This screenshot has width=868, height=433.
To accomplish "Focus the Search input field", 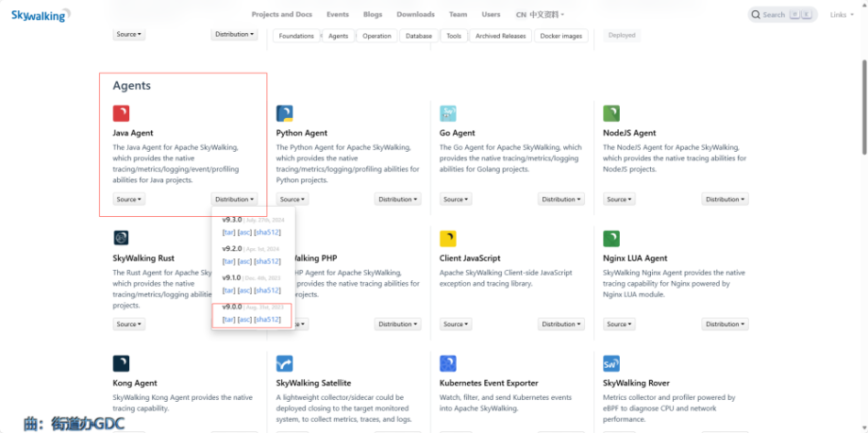I will click(783, 15).
